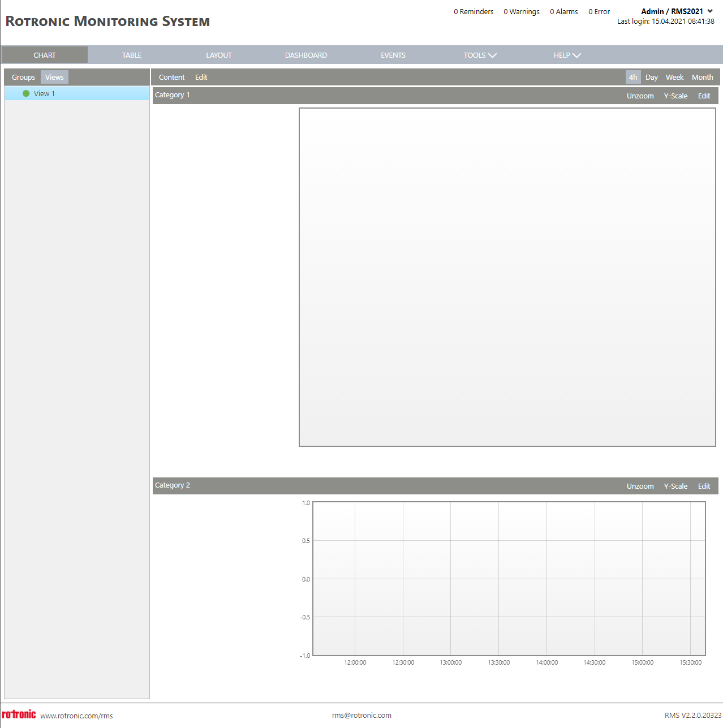
Task: Click Unzoom for Category 2
Action: coord(640,486)
